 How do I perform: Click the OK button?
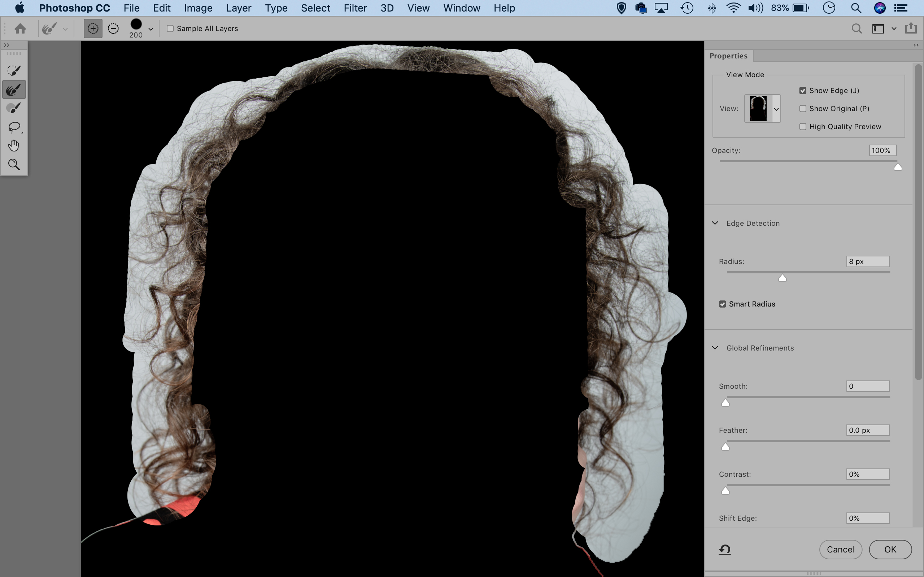click(890, 549)
